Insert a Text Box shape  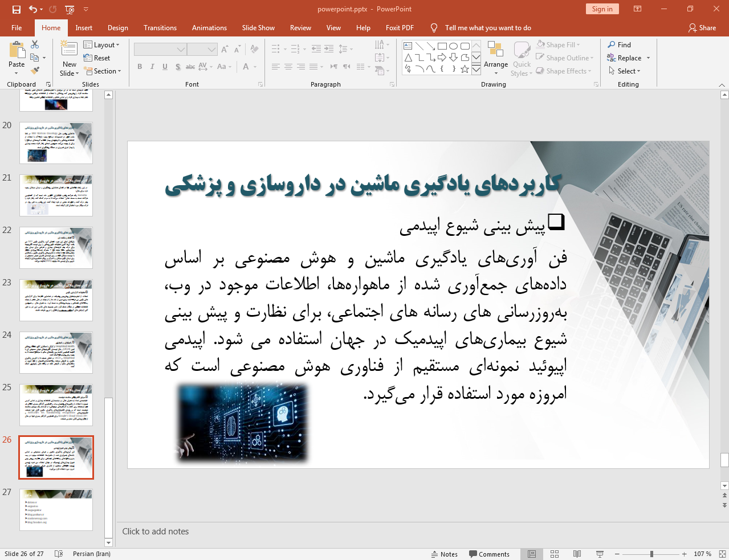click(408, 46)
